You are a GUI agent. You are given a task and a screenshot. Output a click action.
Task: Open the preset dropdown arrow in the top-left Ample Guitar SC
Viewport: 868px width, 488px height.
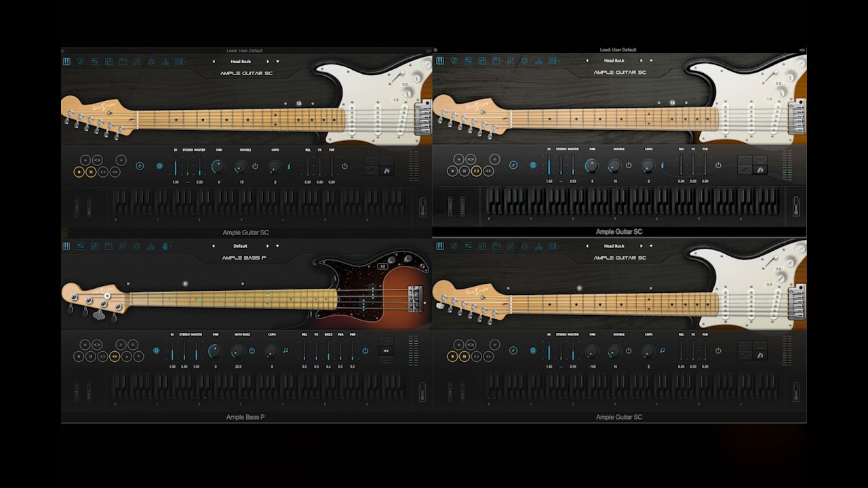pyautogui.click(x=277, y=62)
